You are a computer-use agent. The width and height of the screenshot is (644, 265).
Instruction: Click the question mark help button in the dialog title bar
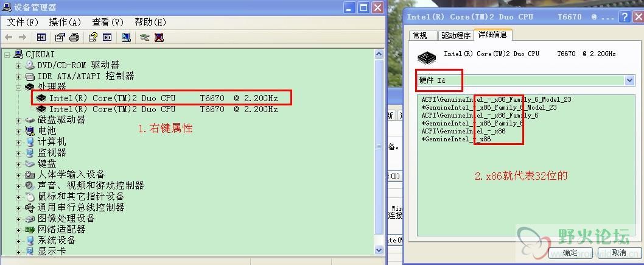pos(625,17)
